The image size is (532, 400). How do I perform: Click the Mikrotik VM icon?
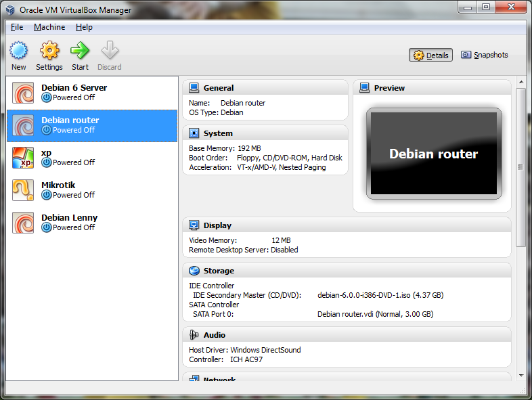pos(23,190)
